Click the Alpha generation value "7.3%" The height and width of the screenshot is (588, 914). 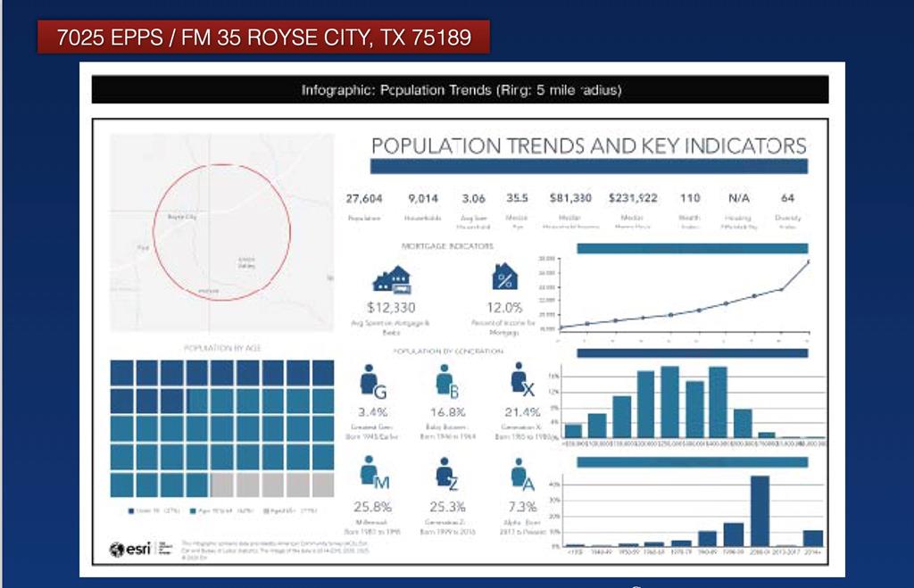point(522,507)
